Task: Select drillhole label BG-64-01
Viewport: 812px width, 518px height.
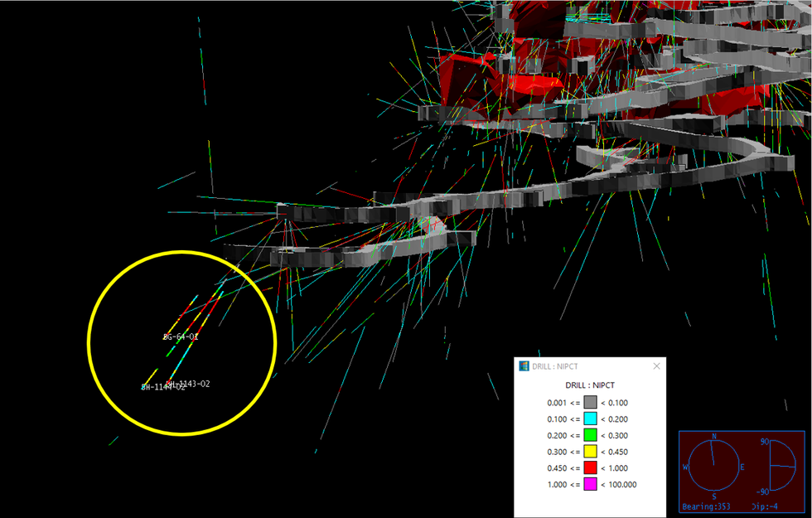Action: pos(181,337)
